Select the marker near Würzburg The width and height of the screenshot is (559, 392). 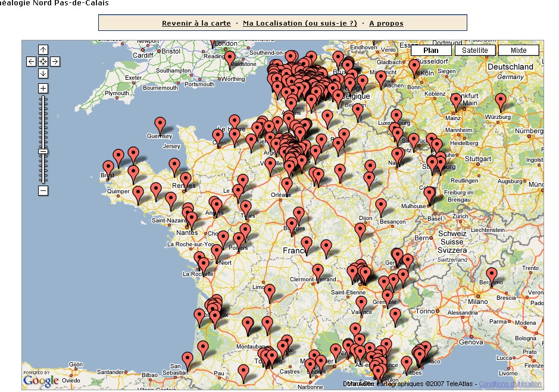coord(501,101)
